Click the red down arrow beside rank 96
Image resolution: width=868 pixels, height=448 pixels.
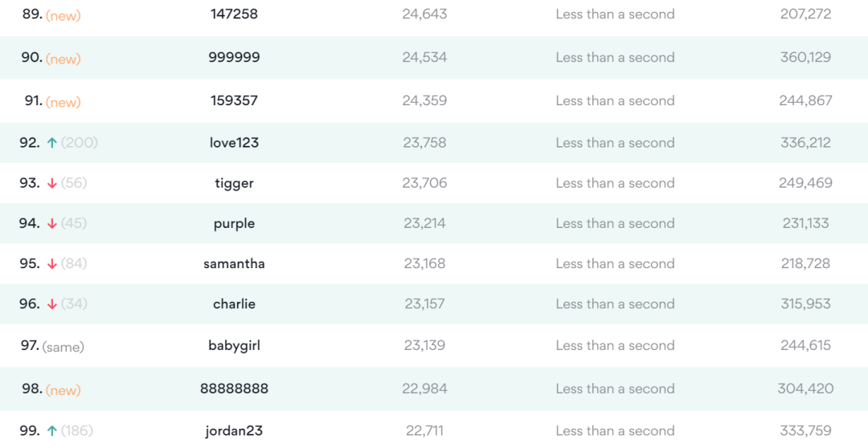(x=52, y=303)
